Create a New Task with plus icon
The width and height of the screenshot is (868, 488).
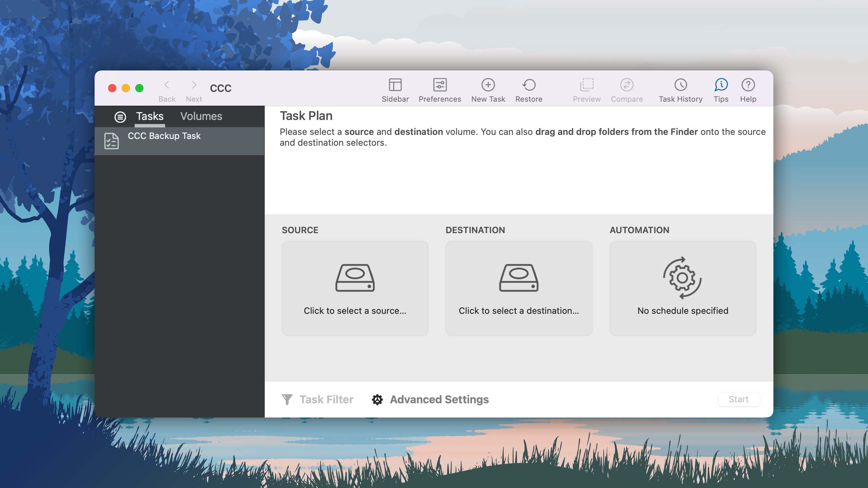(488, 85)
